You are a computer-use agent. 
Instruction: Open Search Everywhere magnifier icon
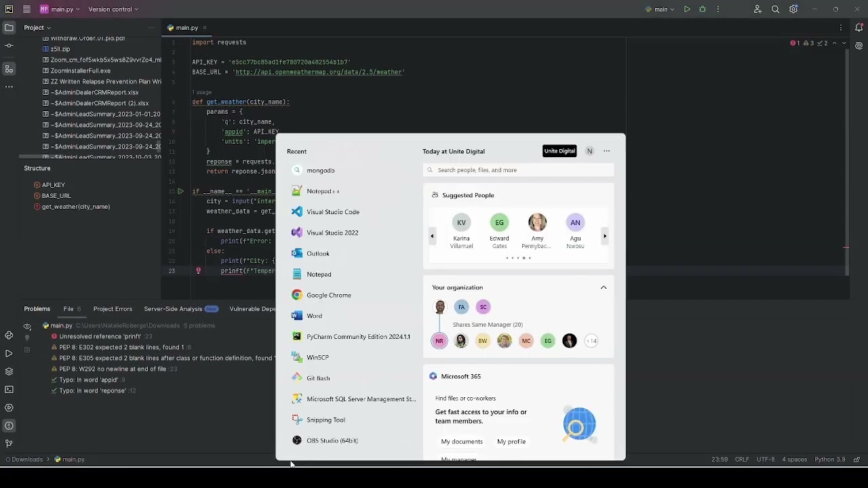tap(776, 9)
